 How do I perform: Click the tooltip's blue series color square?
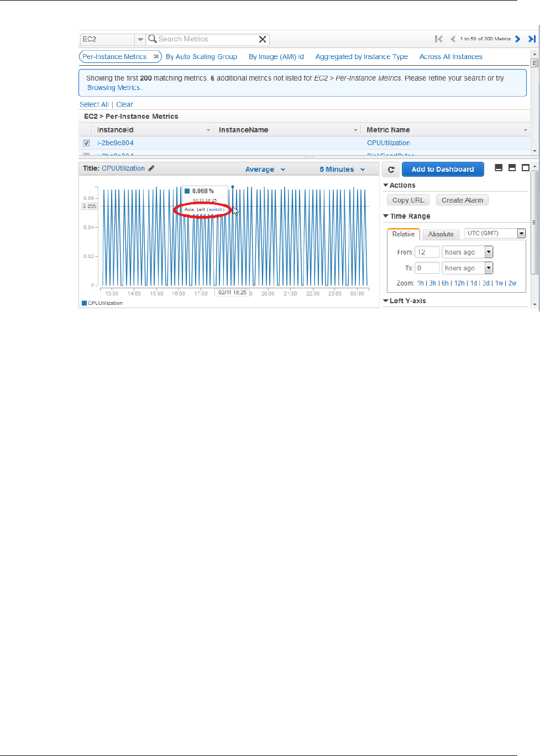pos(187,191)
